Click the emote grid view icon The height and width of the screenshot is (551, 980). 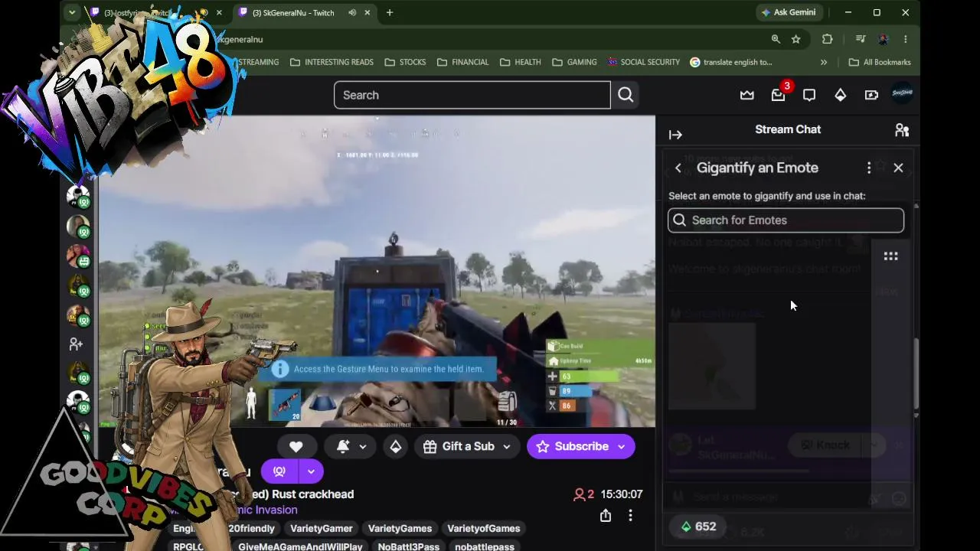(890, 256)
